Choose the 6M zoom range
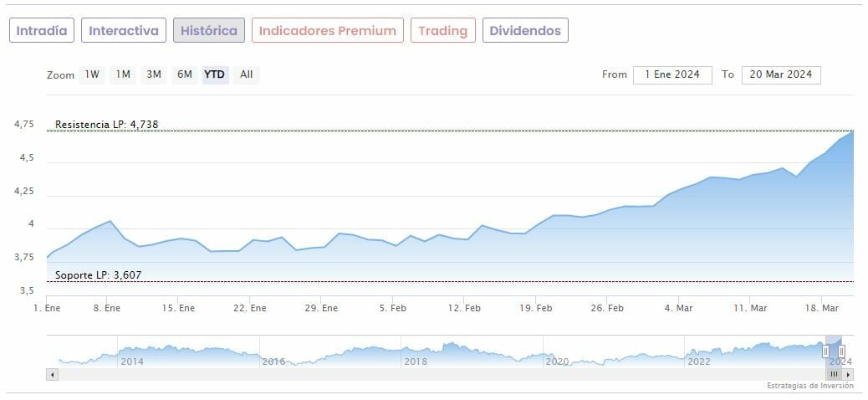 [x=184, y=74]
